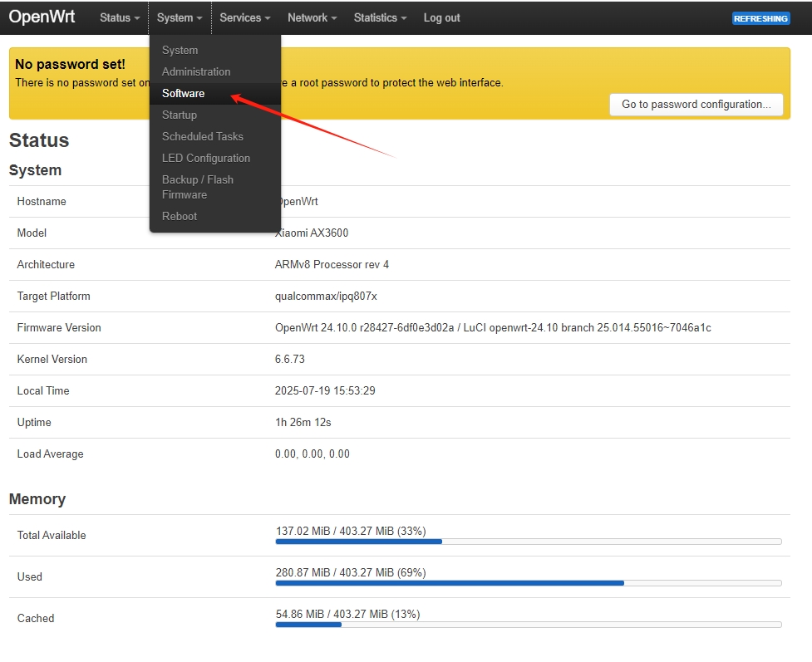Open Administration from System menu
Screen dimensions: 812x662
pyautogui.click(x=215, y=72)
